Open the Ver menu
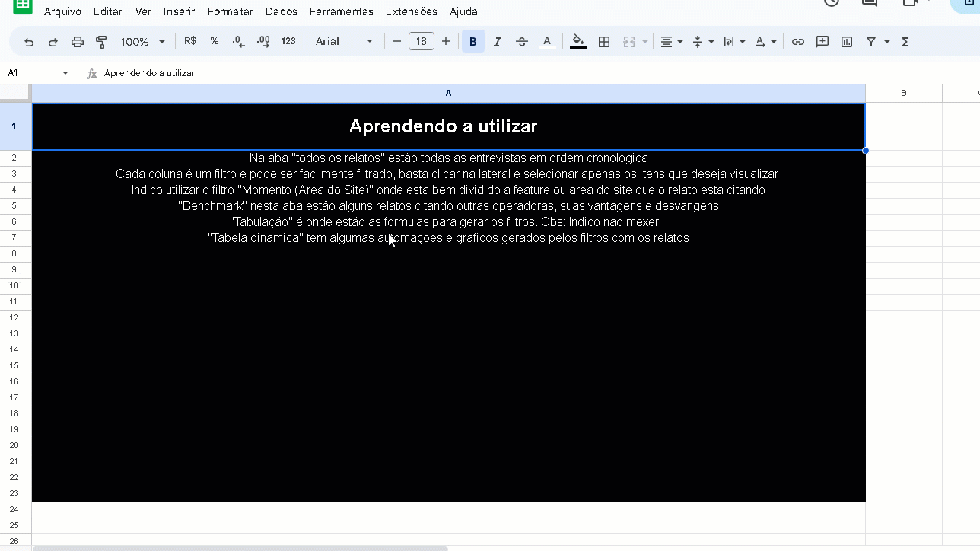980x551 pixels. pyautogui.click(x=143, y=11)
